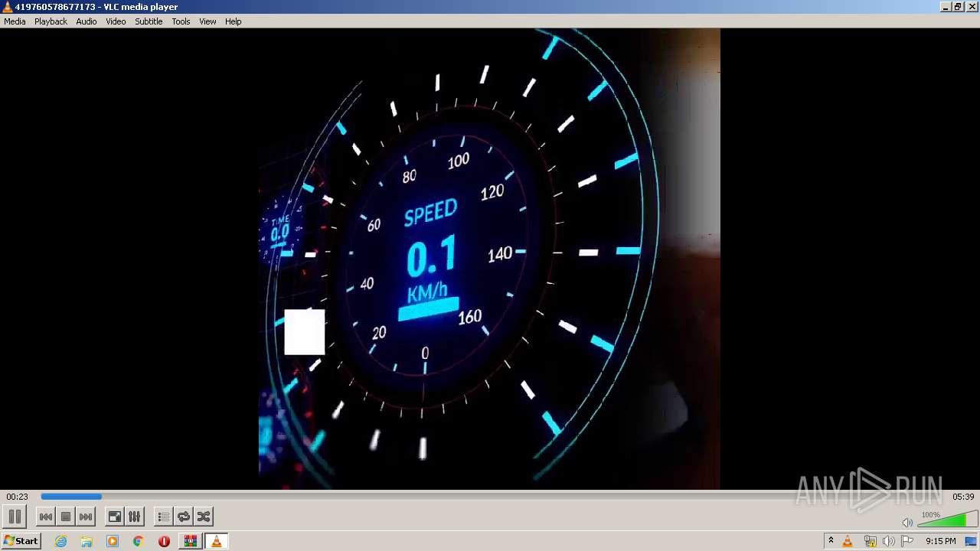Open the Tools menu

coord(181,21)
